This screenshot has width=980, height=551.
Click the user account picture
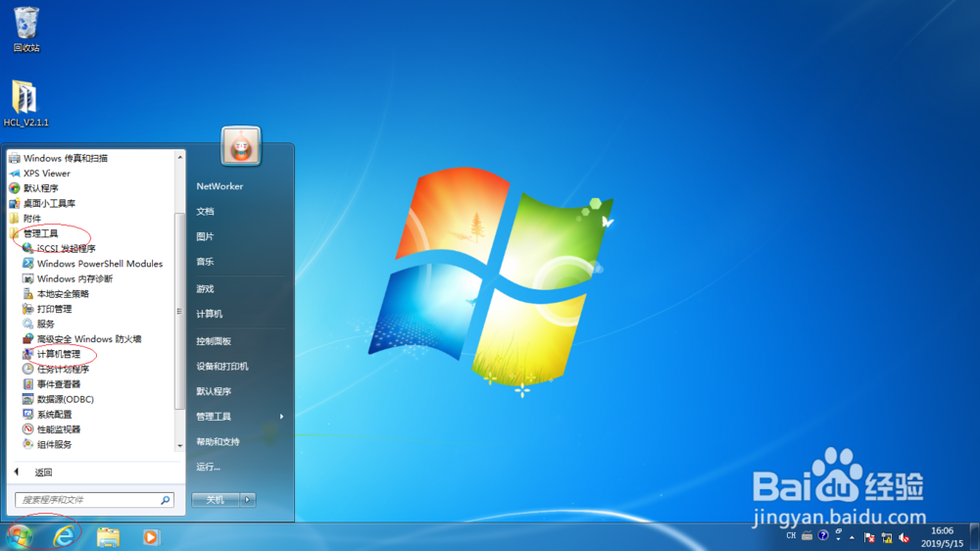pos(241,146)
